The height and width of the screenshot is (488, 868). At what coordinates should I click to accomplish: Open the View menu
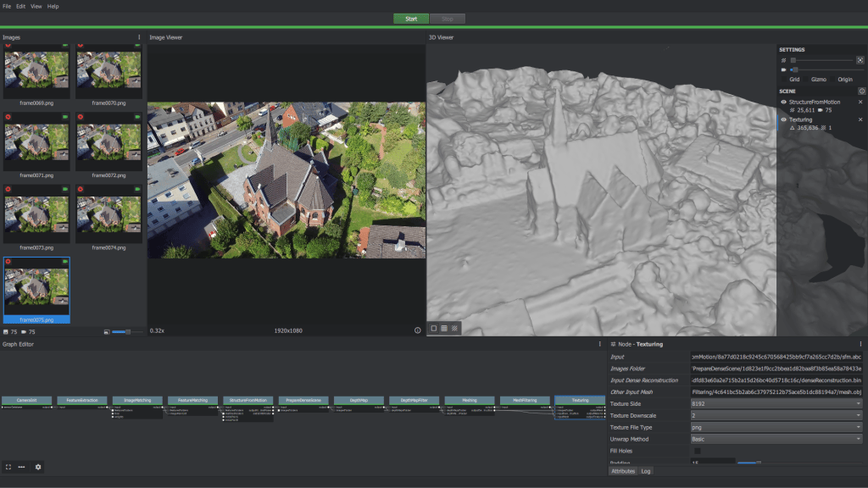[36, 6]
